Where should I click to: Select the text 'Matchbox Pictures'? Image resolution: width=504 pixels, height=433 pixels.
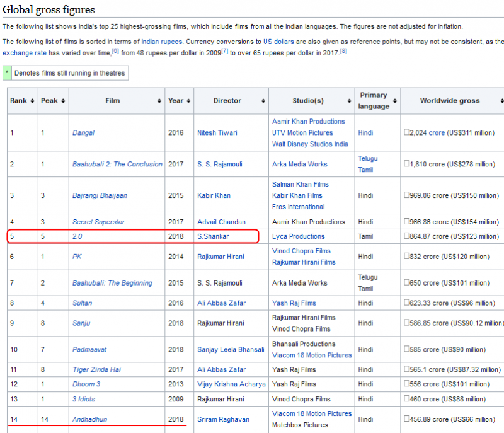[301, 425]
